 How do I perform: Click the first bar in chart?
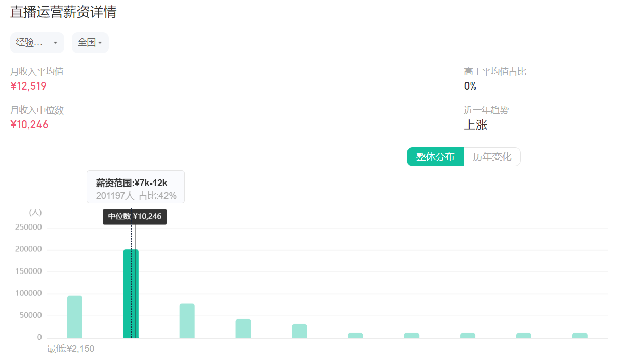click(75, 317)
